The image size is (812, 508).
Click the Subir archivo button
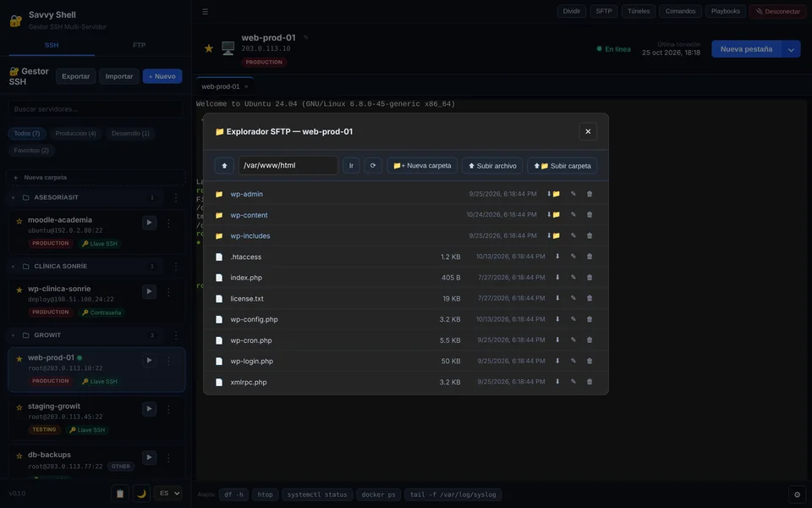(x=492, y=166)
